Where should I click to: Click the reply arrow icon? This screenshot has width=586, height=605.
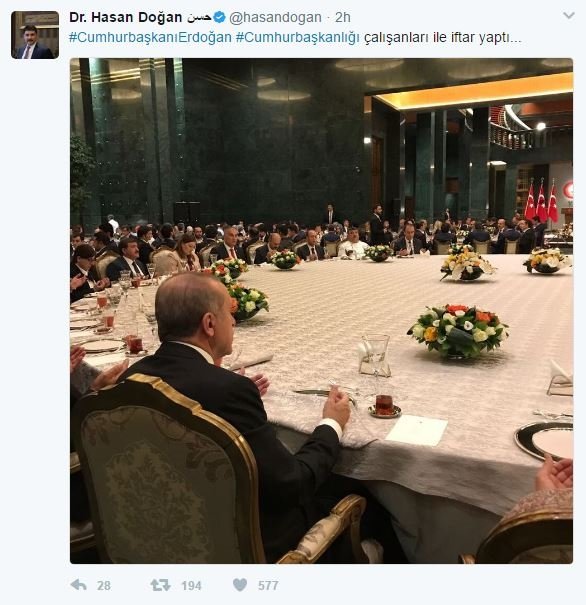79,585
